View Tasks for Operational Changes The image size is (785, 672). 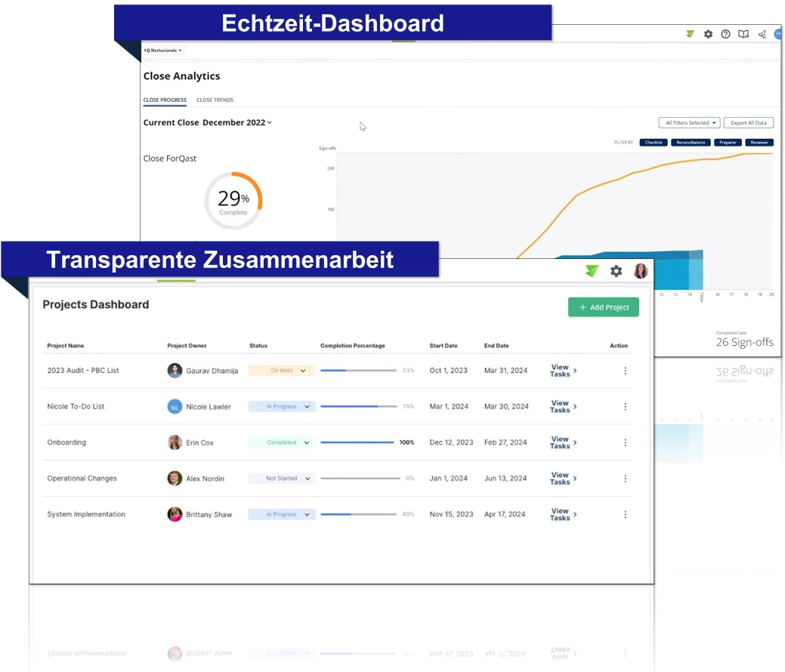click(x=563, y=479)
